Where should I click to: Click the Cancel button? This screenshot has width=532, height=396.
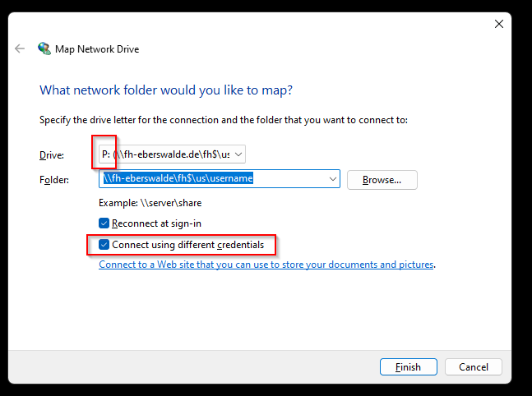474,367
